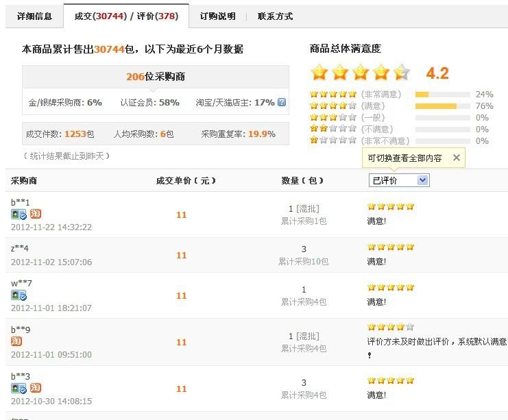Click the 206位采购商 heading

click(x=156, y=77)
